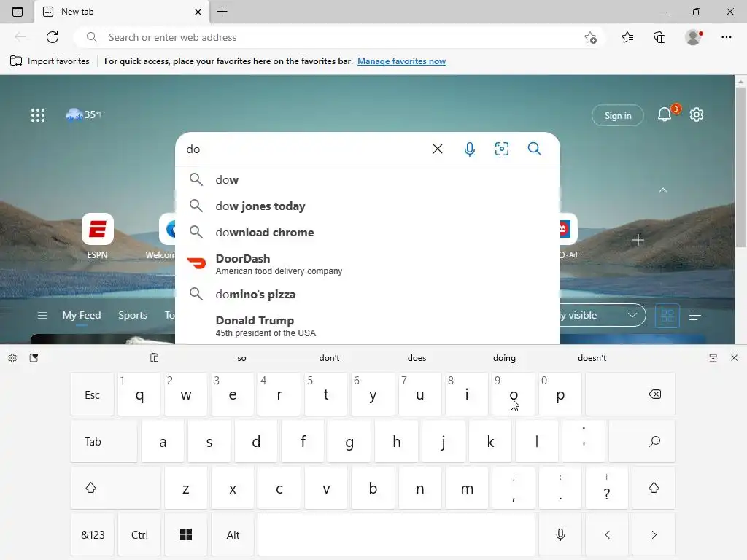Image resolution: width=747 pixels, height=560 pixels.
Task: Choose the Donald Trump suggestion
Action: pyautogui.click(x=368, y=326)
